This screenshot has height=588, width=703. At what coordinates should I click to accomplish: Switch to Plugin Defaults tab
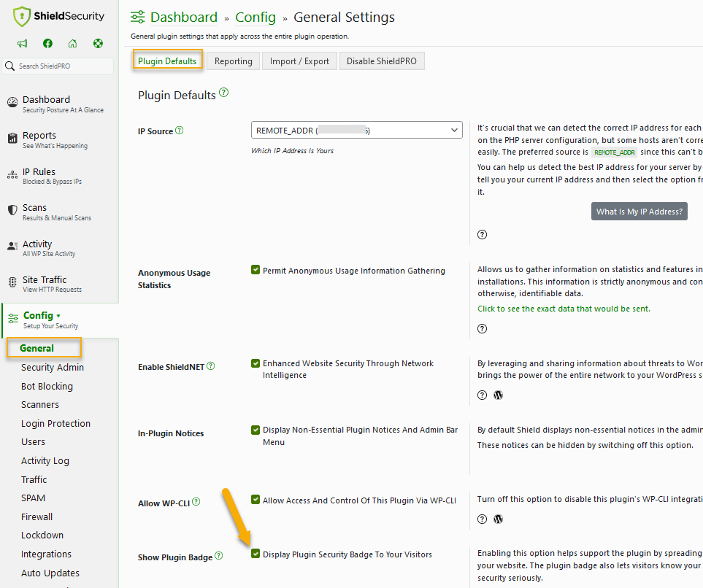[x=167, y=61]
